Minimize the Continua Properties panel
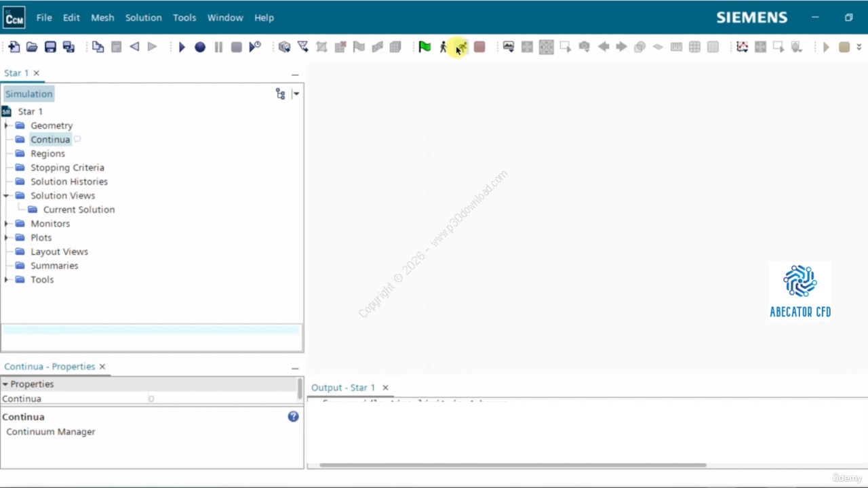The width and height of the screenshot is (868, 488). [x=295, y=368]
